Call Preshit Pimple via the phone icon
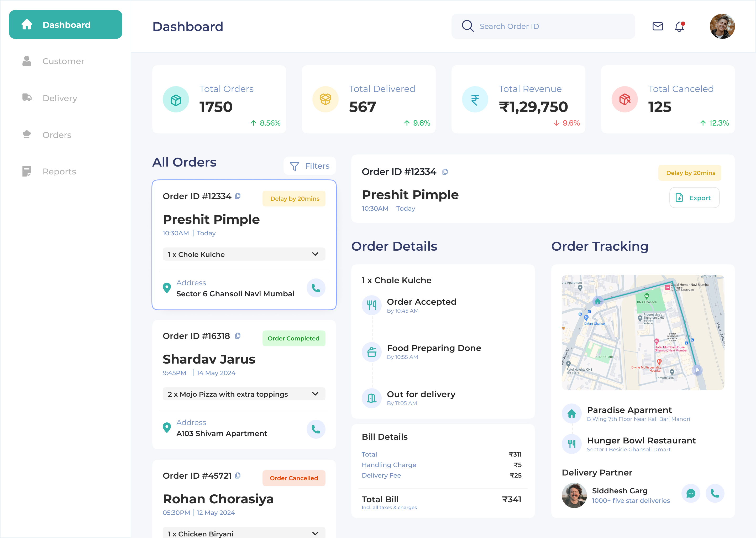 click(x=316, y=288)
